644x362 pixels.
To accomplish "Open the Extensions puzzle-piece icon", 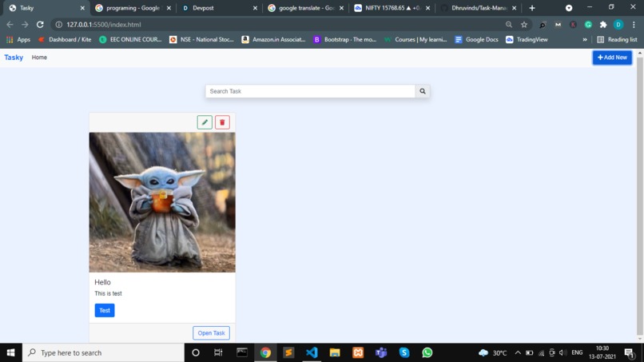I will point(603,25).
